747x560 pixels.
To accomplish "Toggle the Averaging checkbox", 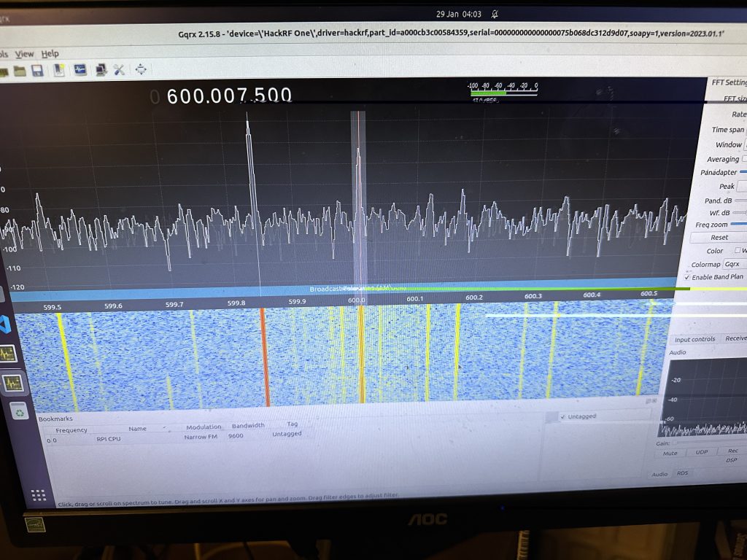I will click(744, 158).
